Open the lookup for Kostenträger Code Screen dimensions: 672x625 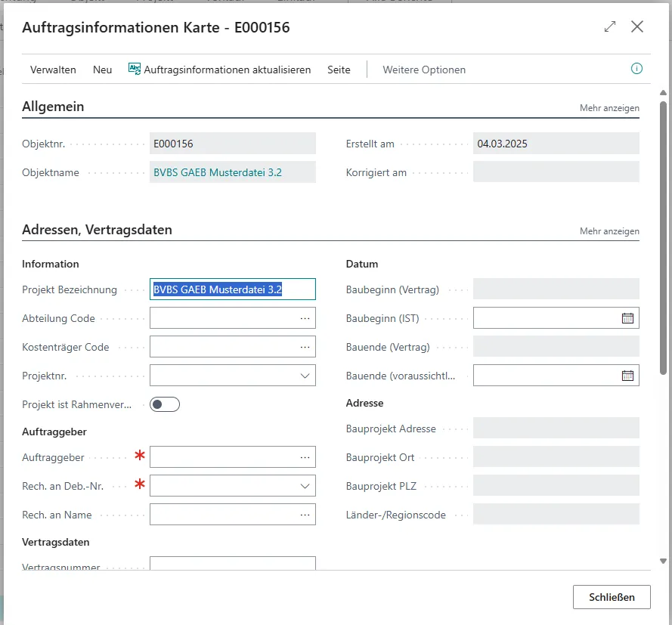[305, 346]
